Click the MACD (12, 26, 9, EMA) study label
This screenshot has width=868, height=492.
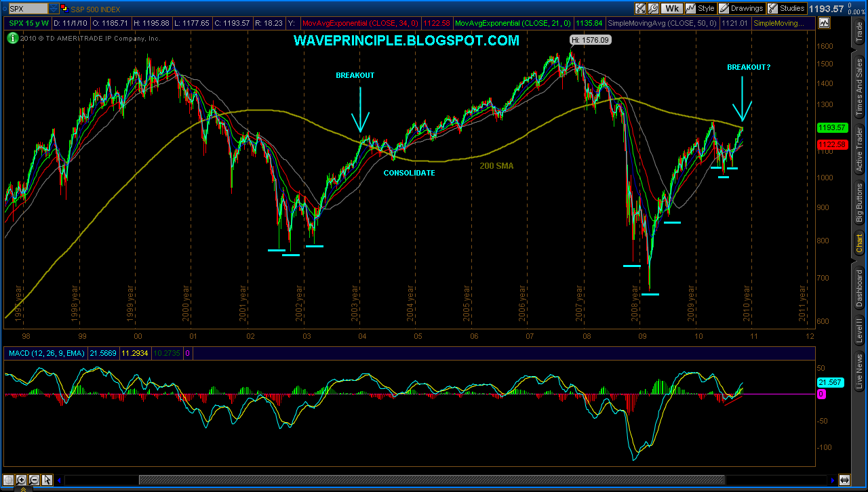pyautogui.click(x=44, y=352)
